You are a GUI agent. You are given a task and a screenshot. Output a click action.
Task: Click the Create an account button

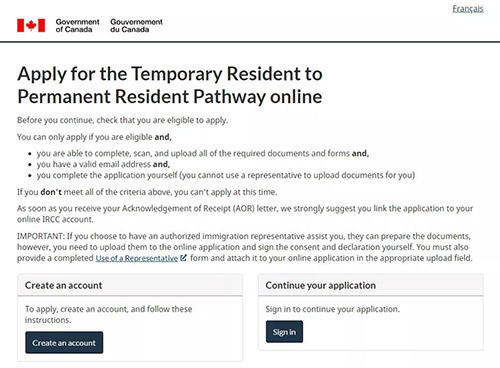[64, 342]
